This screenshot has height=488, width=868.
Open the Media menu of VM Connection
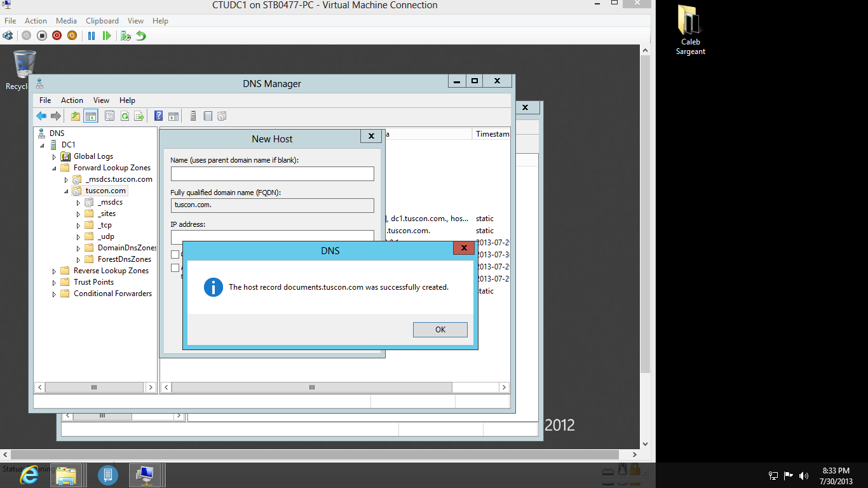click(x=66, y=21)
